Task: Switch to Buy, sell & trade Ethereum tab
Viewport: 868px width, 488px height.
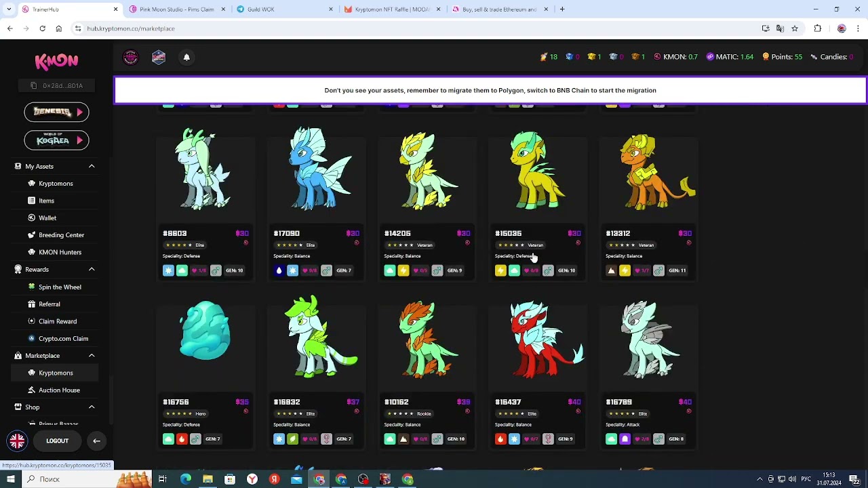Action: pyautogui.click(x=500, y=9)
